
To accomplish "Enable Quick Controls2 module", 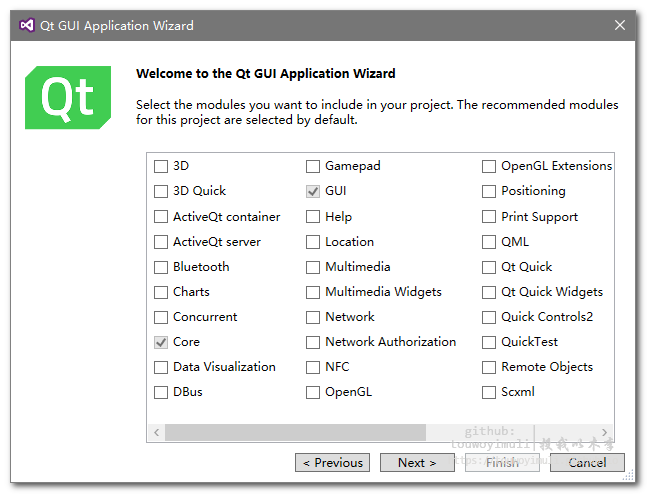I will click(x=489, y=317).
